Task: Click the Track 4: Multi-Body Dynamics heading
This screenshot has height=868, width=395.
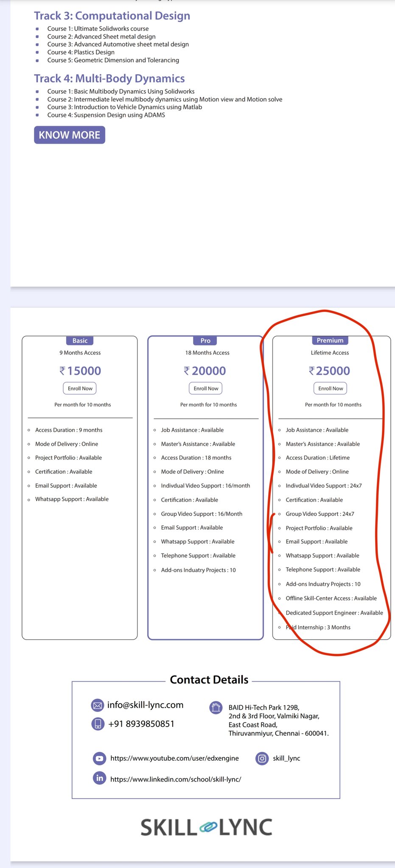Action: (x=109, y=78)
